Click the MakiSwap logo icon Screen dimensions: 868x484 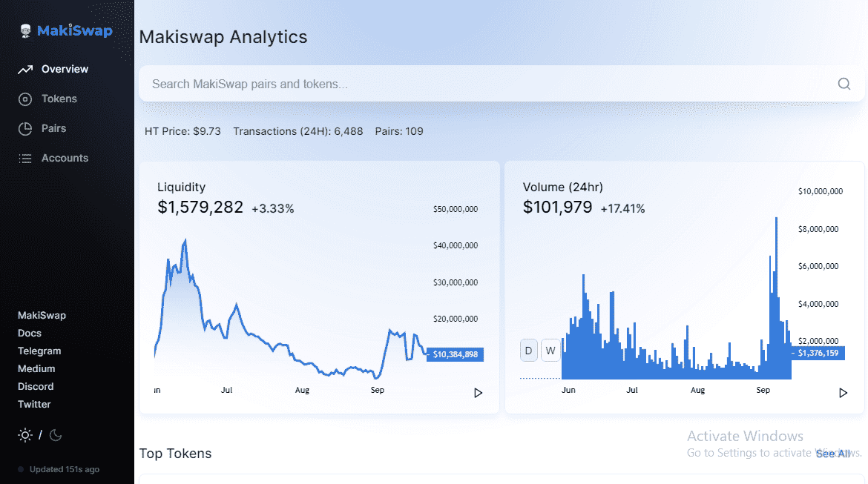click(x=25, y=31)
